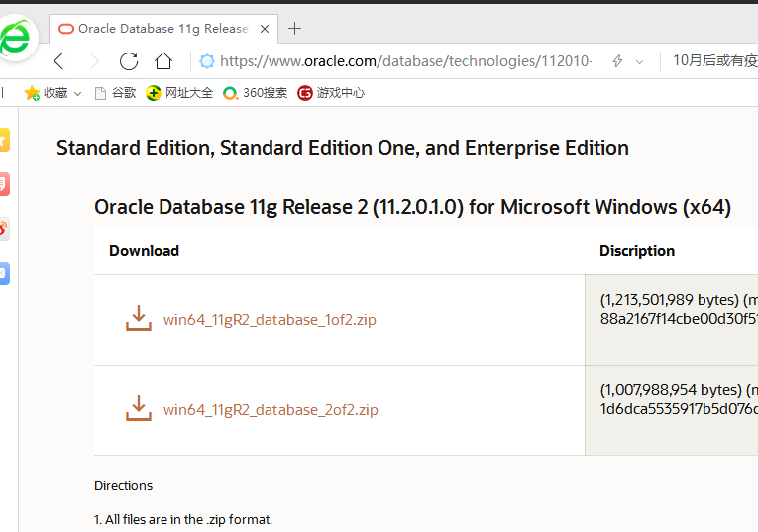Download win64_11gR2_database_1of2.zip

(x=270, y=320)
